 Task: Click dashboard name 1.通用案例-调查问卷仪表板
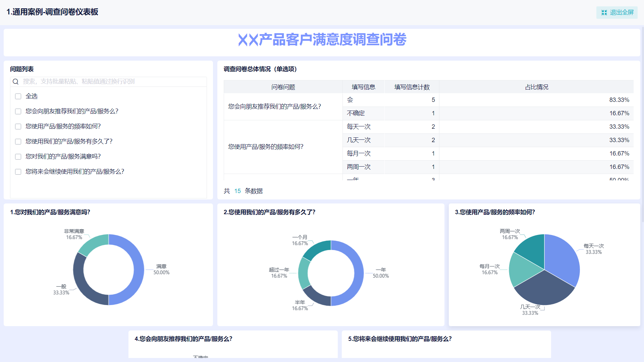point(52,12)
